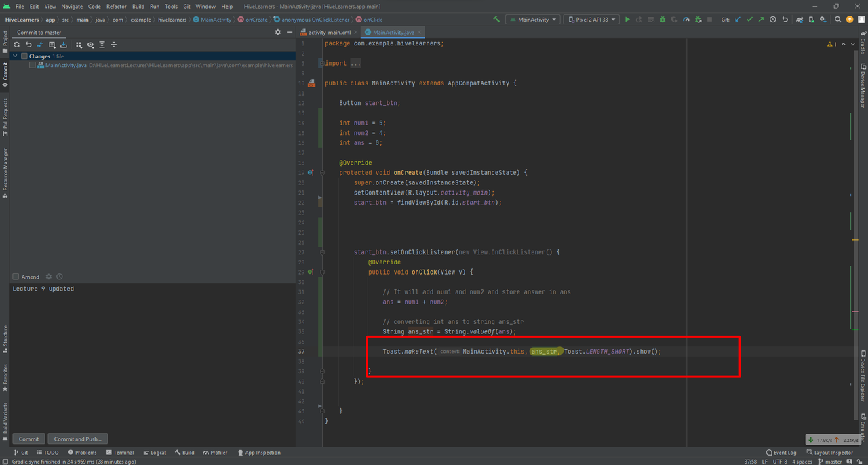868x465 pixels.
Task: Open the Problems tool window
Action: pos(82,452)
